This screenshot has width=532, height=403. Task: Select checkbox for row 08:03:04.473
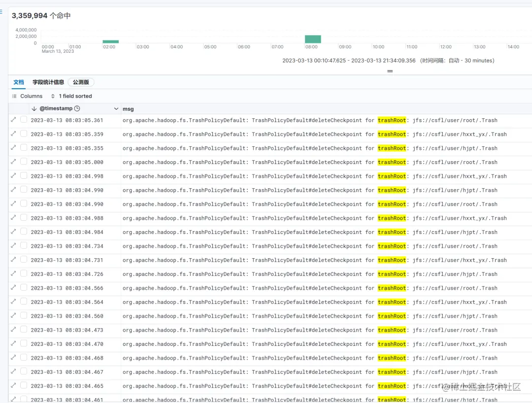[24, 329]
